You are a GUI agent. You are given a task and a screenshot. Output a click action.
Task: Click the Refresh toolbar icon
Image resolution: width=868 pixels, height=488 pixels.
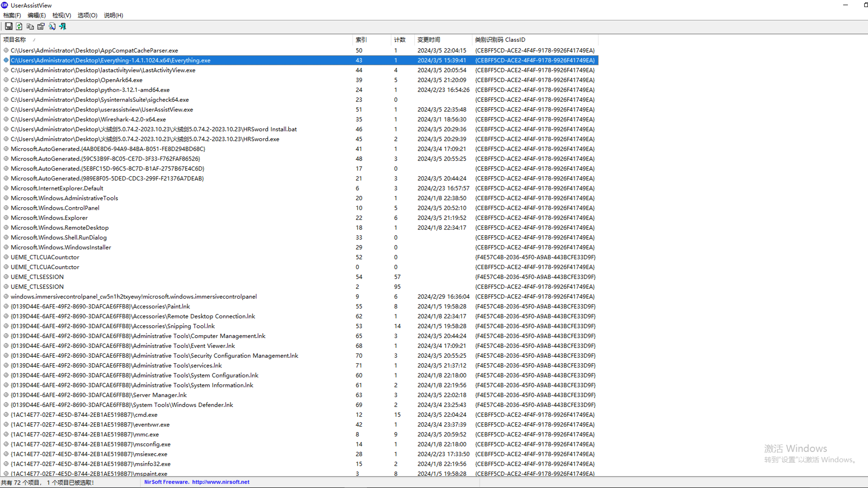click(19, 26)
